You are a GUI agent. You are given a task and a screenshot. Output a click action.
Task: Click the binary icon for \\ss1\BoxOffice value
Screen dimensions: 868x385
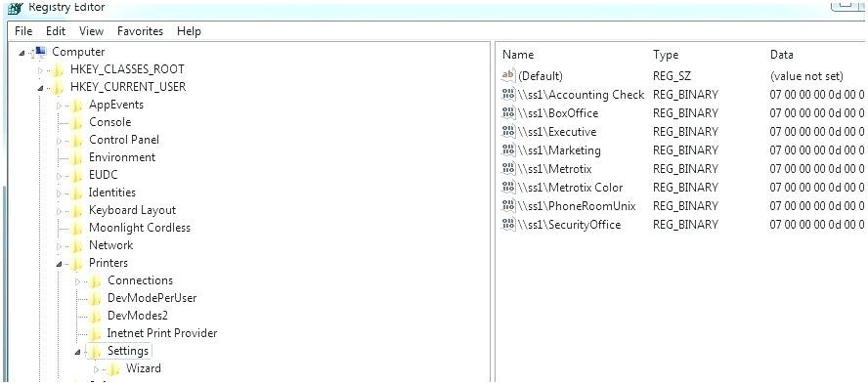point(507,112)
